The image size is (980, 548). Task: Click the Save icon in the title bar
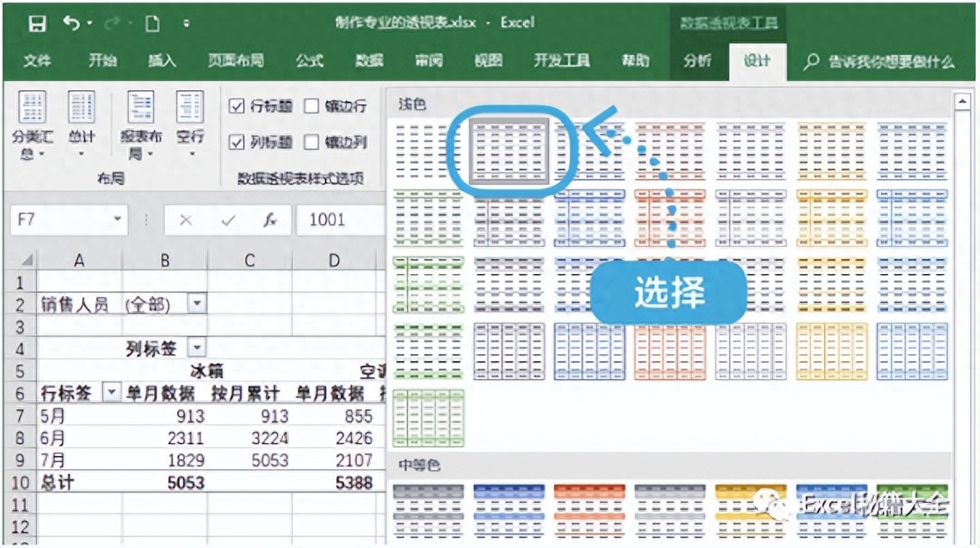(37, 24)
